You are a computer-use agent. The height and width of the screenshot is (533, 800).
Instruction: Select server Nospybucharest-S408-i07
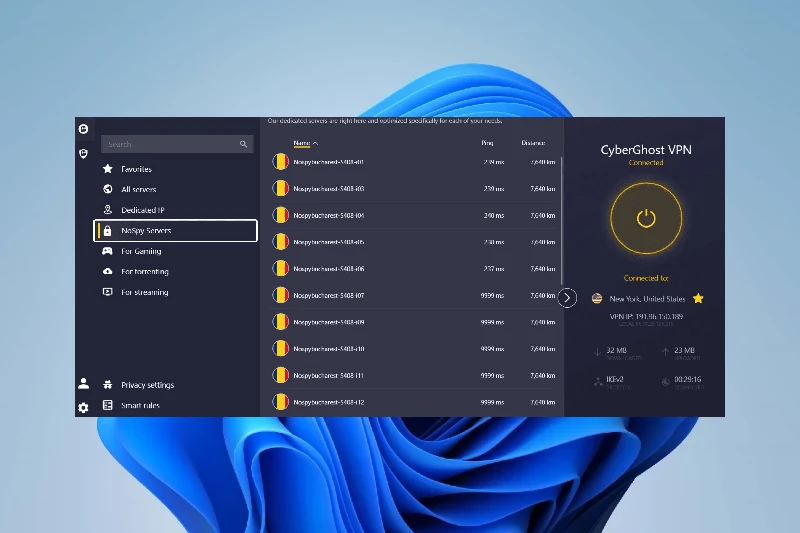413,295
